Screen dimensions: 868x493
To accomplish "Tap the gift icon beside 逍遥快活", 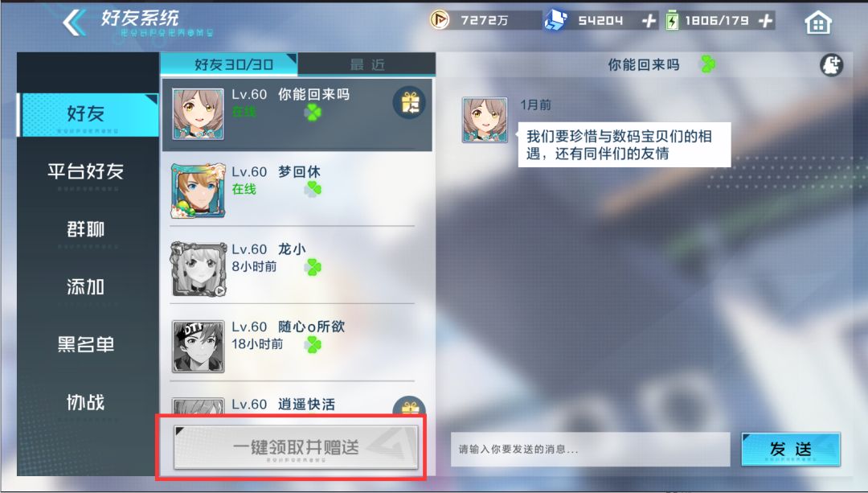I will point(409,407).
